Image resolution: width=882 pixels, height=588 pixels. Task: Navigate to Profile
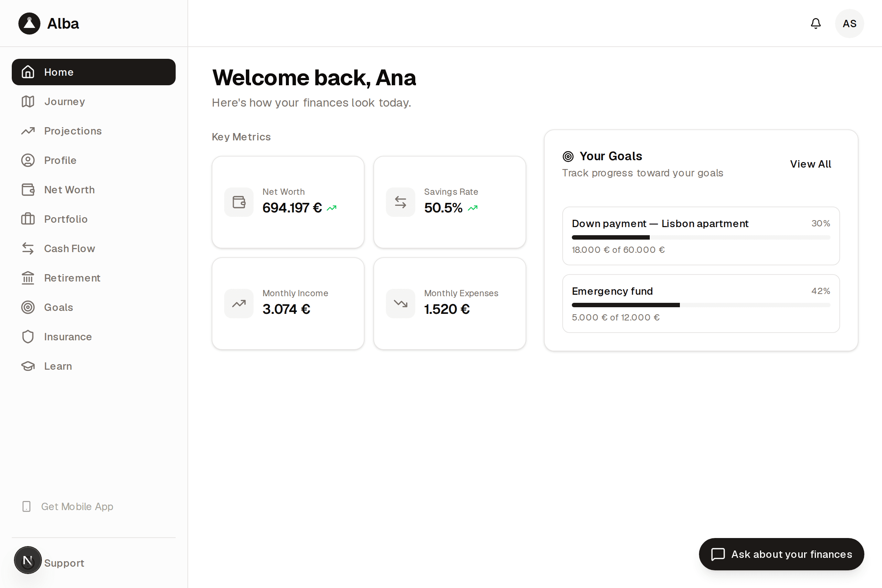94,160
